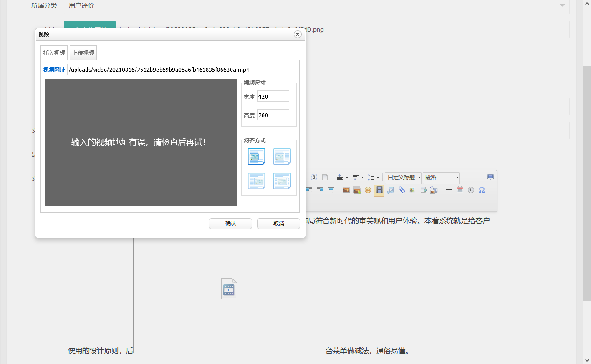Click the clock time insert icon
This screenshot has width=591, height=364.
(x=471, y=190)
